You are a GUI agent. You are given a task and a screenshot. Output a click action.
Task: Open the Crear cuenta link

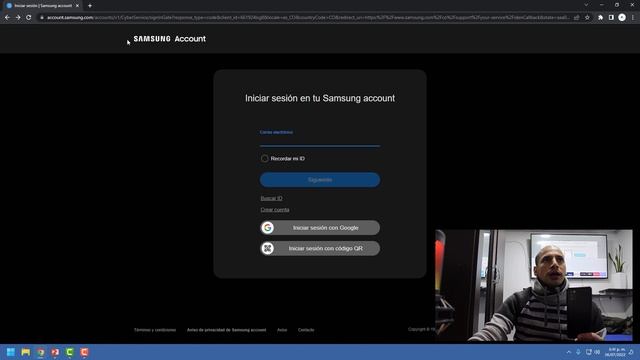coord(275,210)
